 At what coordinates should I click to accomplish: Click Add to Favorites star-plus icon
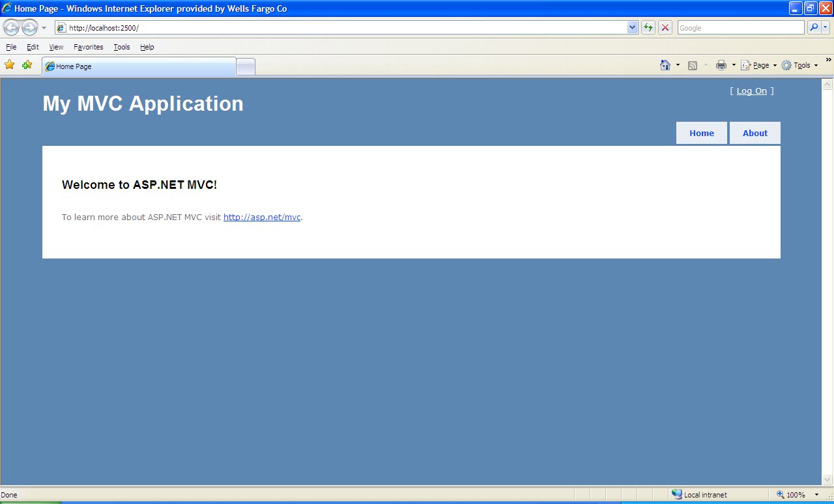(x=27, y=65)
